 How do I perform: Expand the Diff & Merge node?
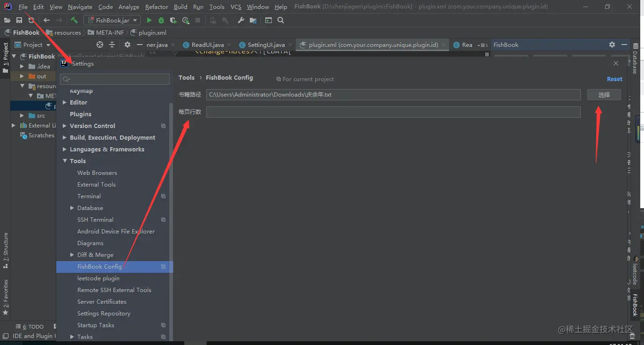coord(72,255)
